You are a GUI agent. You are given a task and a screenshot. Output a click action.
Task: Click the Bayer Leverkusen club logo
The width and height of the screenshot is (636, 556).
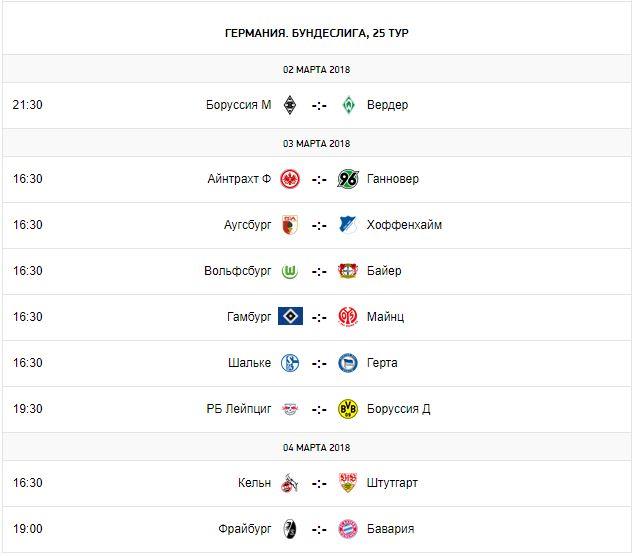click(x=348, y=271)
